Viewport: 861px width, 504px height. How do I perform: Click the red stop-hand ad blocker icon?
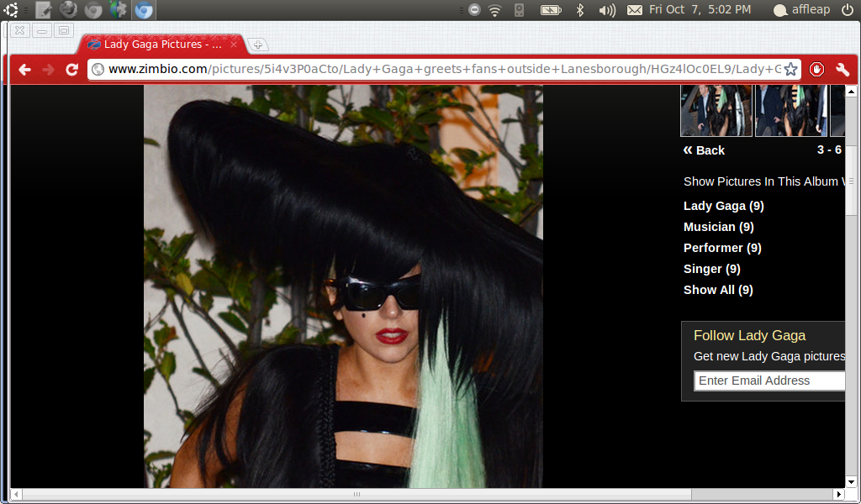816,70
